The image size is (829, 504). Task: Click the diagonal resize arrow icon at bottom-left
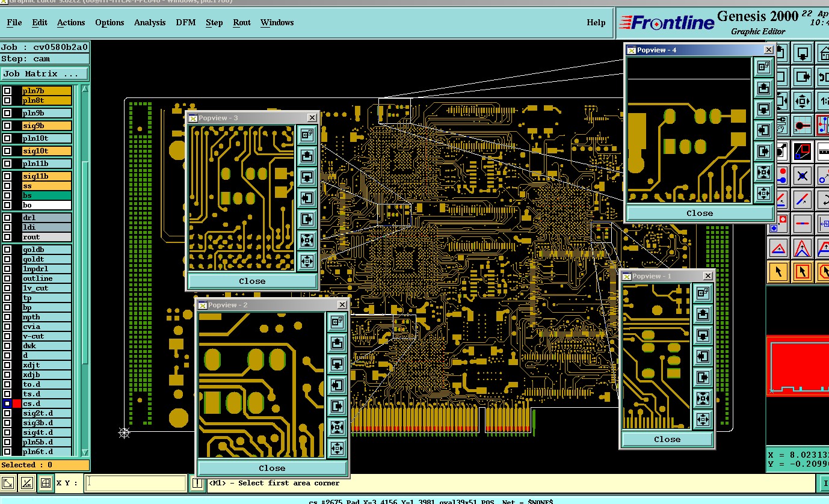click(x=8, y=482)
